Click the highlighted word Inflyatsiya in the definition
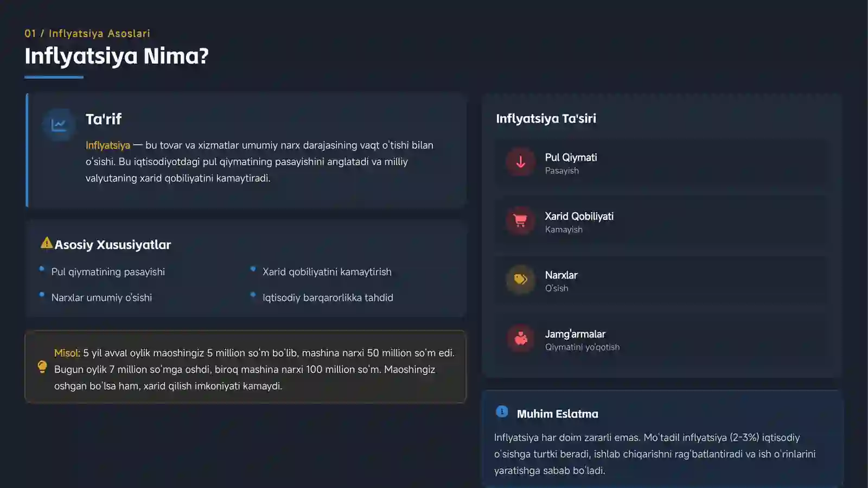 [x=108, y=145]
